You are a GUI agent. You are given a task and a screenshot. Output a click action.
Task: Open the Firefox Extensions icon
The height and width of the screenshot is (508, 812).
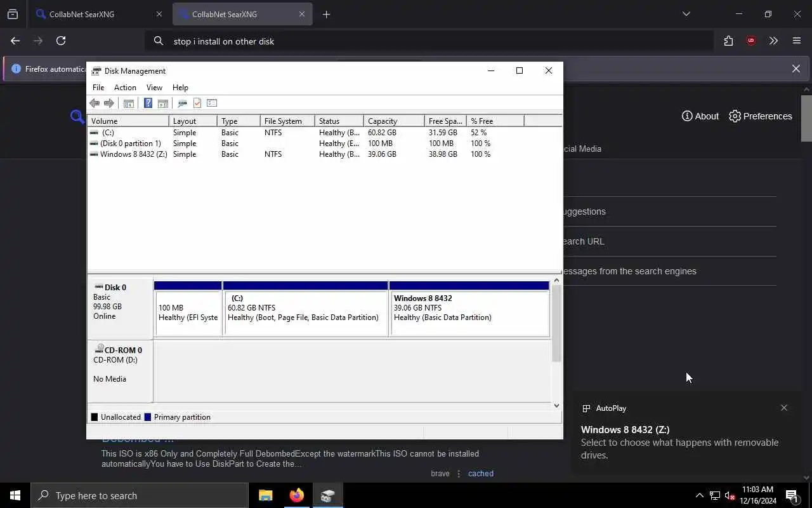[x=728, y=41]
